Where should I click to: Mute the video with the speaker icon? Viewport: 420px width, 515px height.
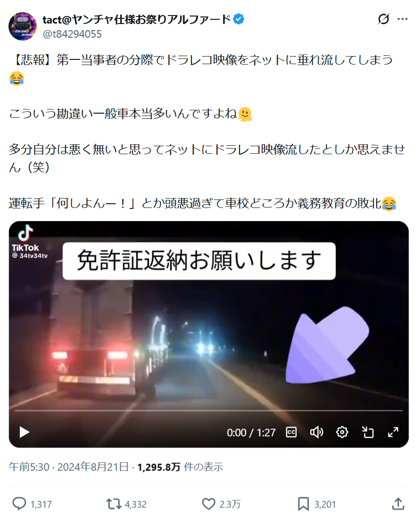[317, 432]
